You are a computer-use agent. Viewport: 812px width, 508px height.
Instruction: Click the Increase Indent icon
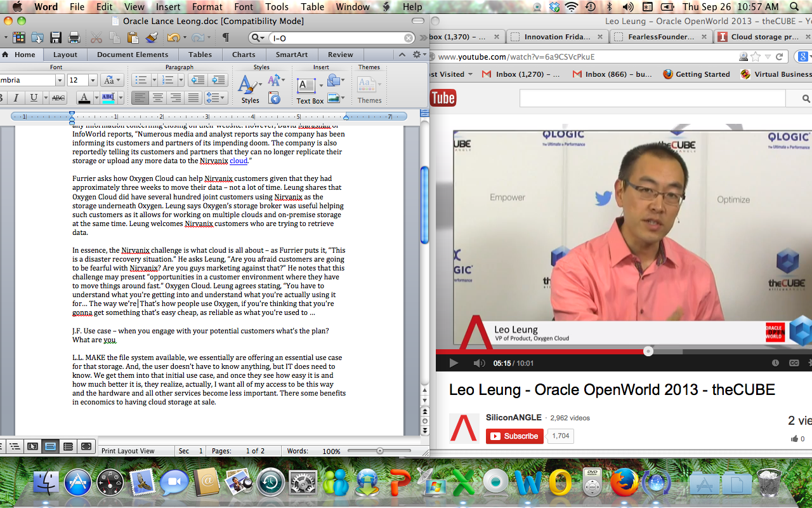pyautogui.click(x=218, y=80)
